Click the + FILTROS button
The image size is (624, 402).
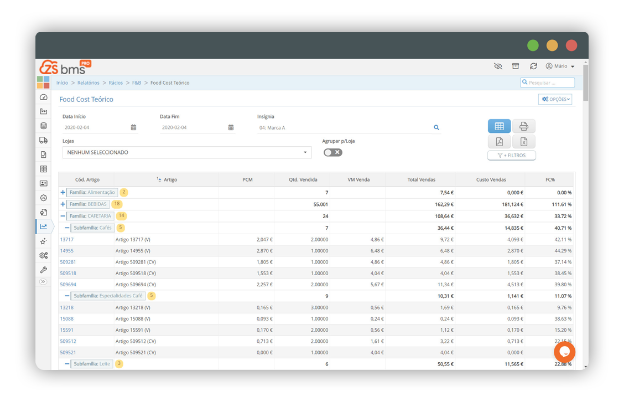(x=510, y=156)
